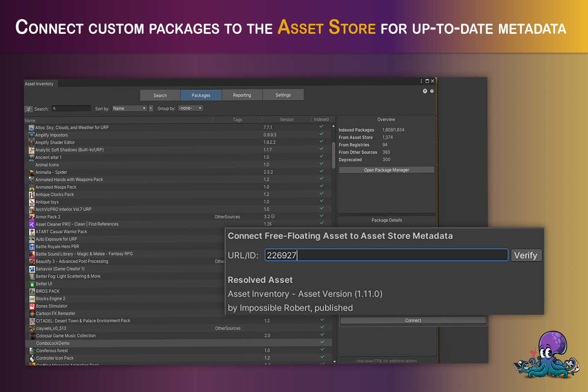The height and width of the screenshot is (392, 588).
Task: Open the Settings tab
Action: [283, 95]
